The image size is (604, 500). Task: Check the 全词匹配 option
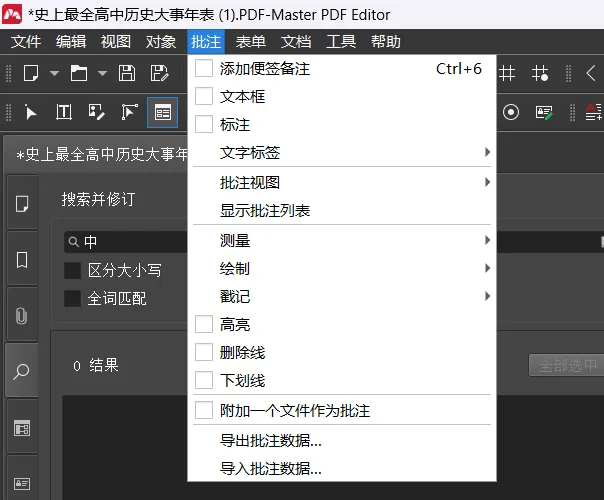pyautogui.click(x=73, y=298)
